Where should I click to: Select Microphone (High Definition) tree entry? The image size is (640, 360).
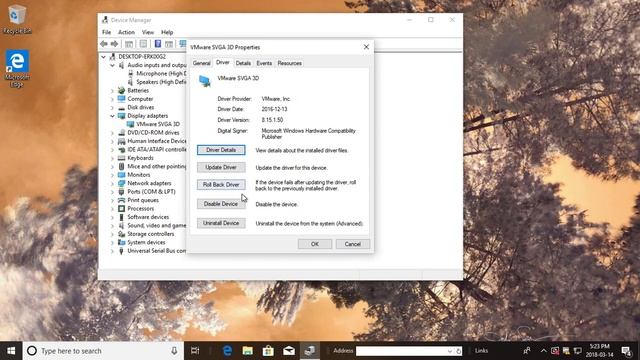pyautogui.click(x=161, y=73)
